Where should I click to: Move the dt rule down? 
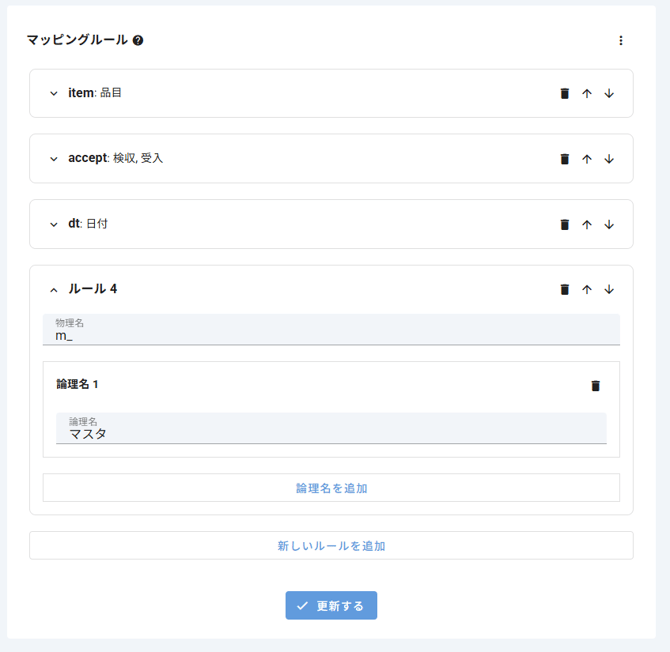[609, 225]
